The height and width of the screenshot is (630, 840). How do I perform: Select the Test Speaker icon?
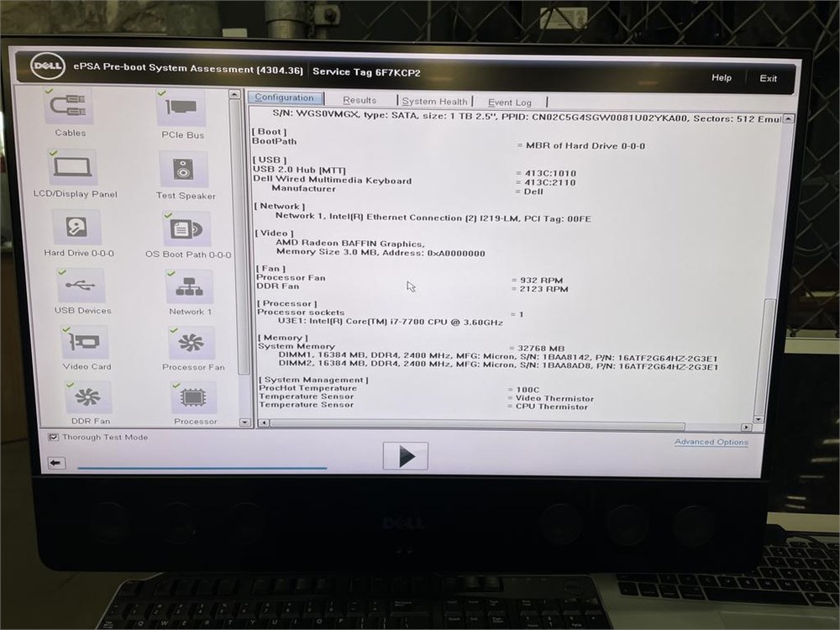183,170
